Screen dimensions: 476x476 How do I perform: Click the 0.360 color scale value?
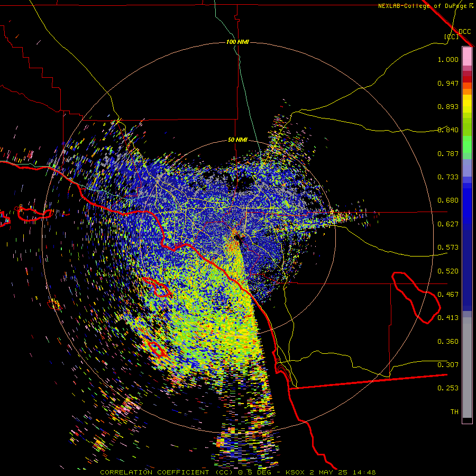(448, 342)
